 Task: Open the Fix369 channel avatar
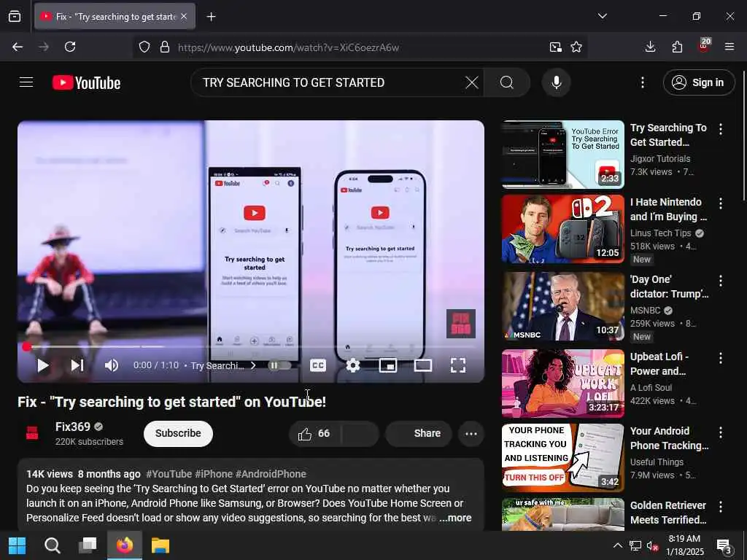coord(32,433)
